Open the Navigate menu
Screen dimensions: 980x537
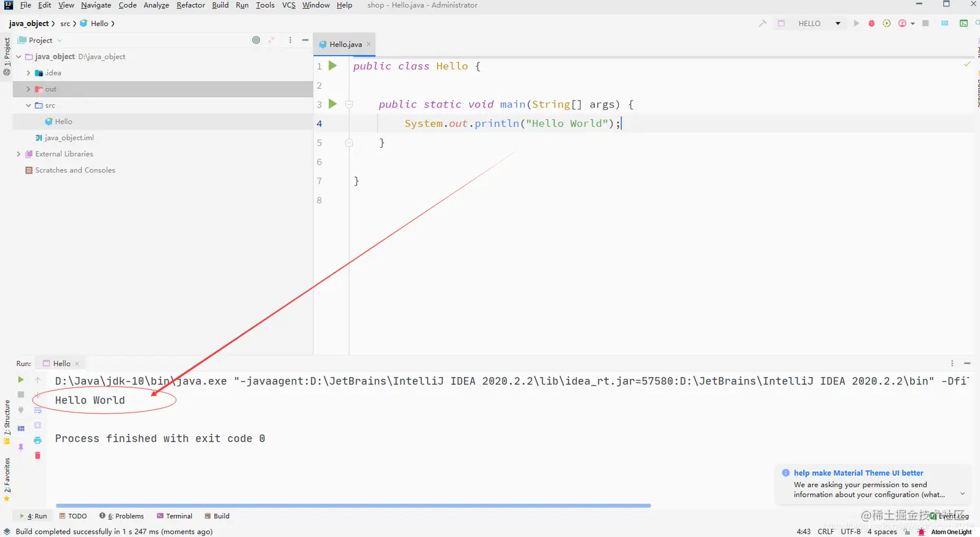(x=96, y=5)
